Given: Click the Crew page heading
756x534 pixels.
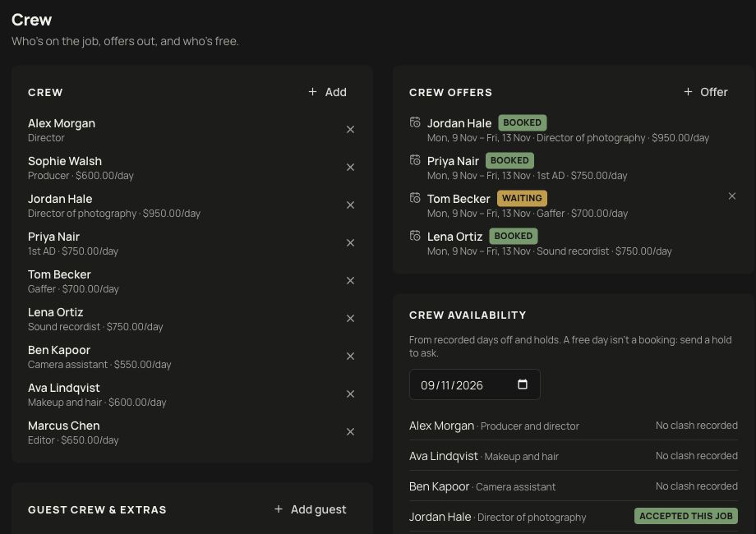Looking at the screenshot, I should pyautogui.click(x=32, y=20).
